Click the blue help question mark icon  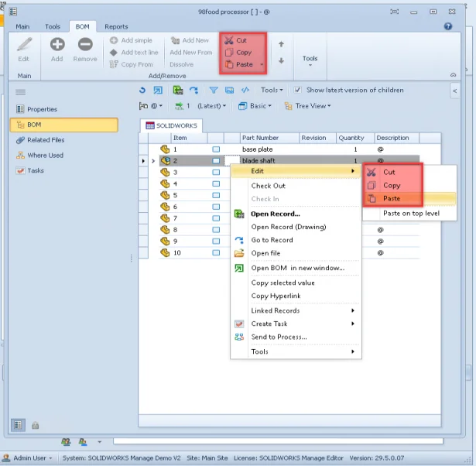point(448,26)
